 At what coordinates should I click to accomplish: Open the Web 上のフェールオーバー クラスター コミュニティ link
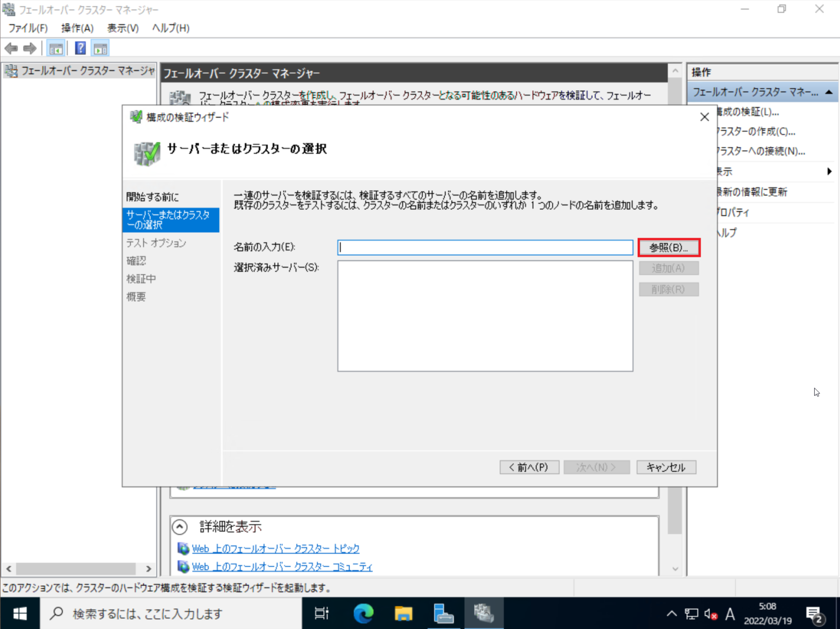(282, 567)
